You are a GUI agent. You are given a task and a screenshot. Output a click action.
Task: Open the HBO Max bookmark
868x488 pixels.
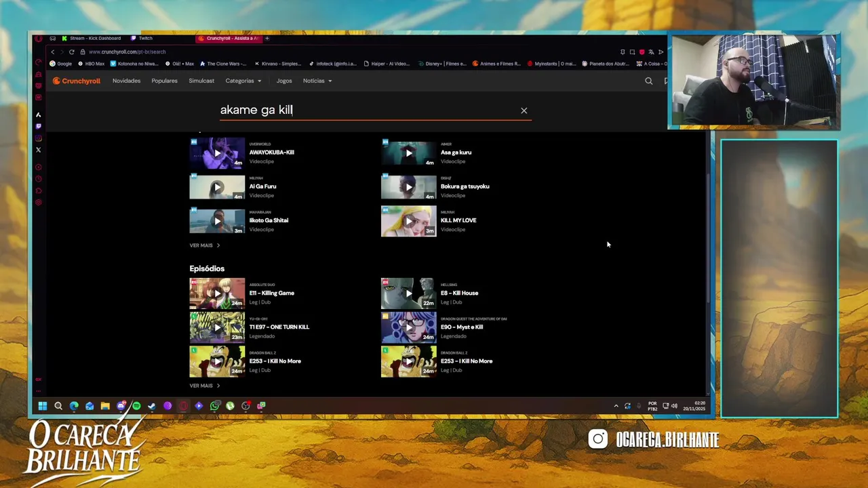[92, 64]
